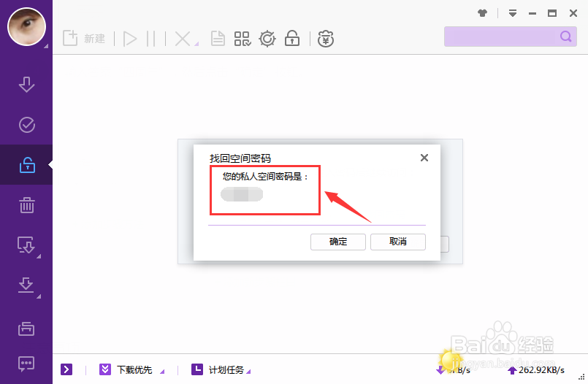The image size is (588, 384).
Task: Click the 您的私人空间密码是 label
Action: click(x=265, y=177)
